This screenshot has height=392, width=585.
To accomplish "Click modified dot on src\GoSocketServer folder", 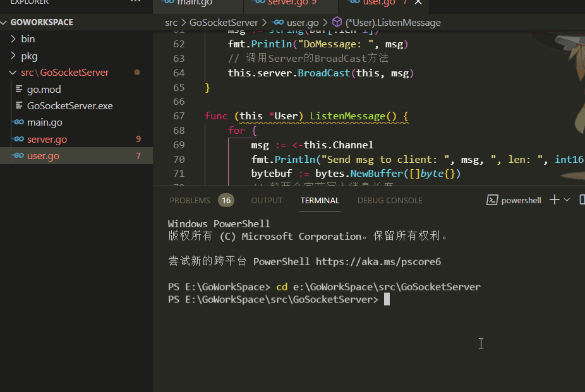I will point(137,73).
